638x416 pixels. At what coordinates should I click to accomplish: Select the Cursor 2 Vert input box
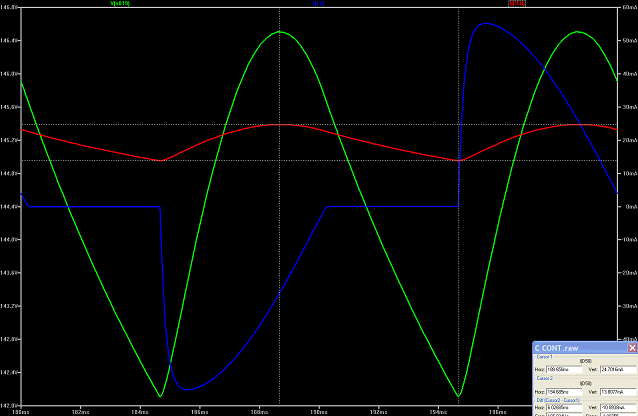tap(619, 392)
